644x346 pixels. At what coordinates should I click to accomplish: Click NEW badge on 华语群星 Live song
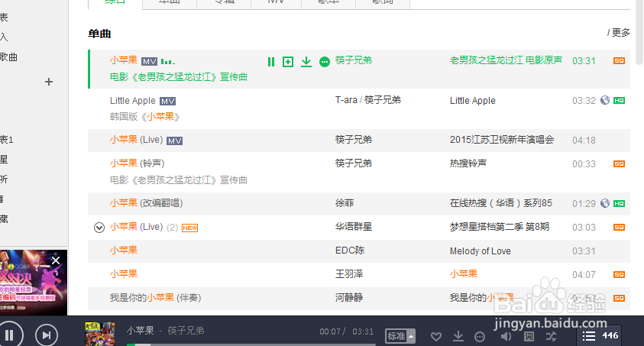click(x=189, y=228)
